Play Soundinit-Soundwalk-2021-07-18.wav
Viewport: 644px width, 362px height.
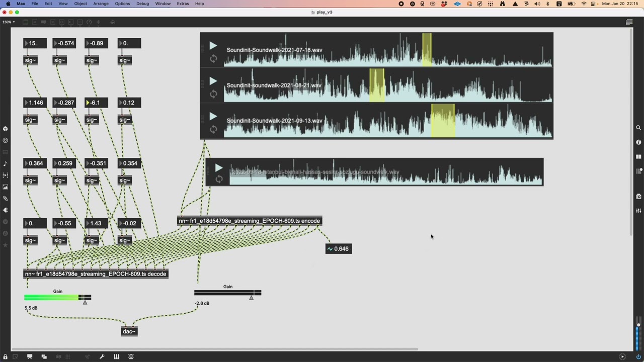pos(213,46)
